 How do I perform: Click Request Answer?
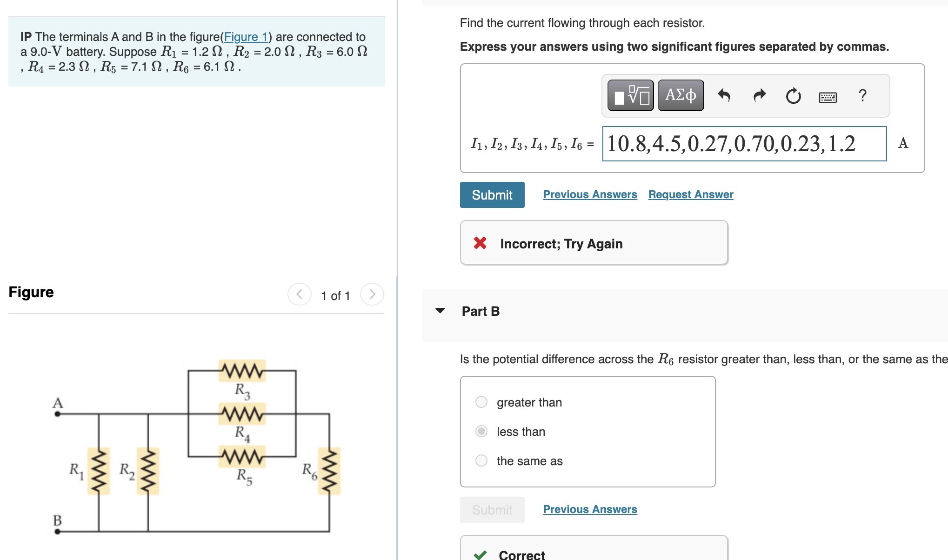pos(690,194)
